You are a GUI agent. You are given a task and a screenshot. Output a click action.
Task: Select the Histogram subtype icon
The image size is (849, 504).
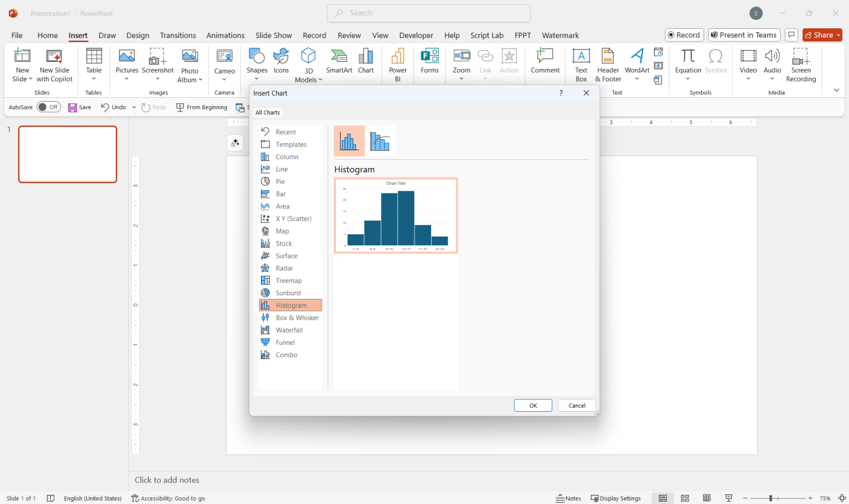pos(349,141)
